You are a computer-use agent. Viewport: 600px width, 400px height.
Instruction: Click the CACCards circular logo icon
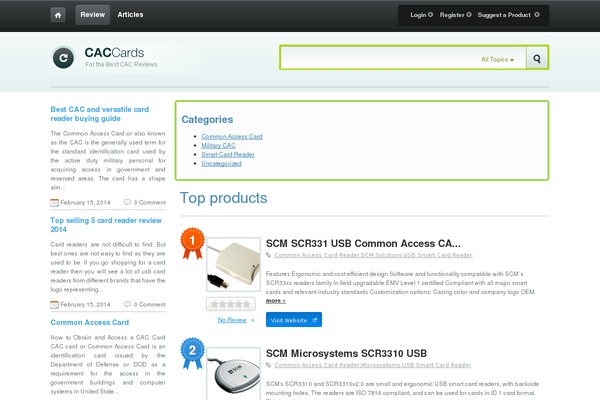(63, 58)
